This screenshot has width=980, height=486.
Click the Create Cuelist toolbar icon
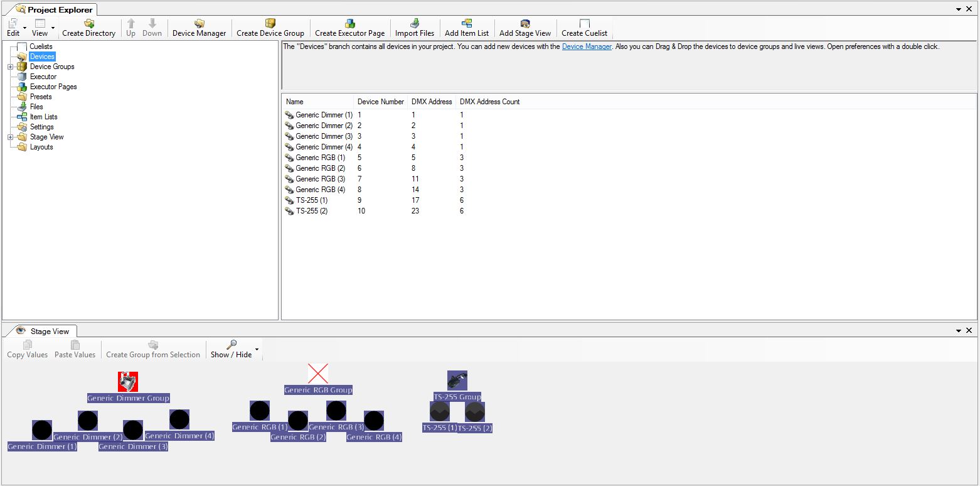coord(584,24)
